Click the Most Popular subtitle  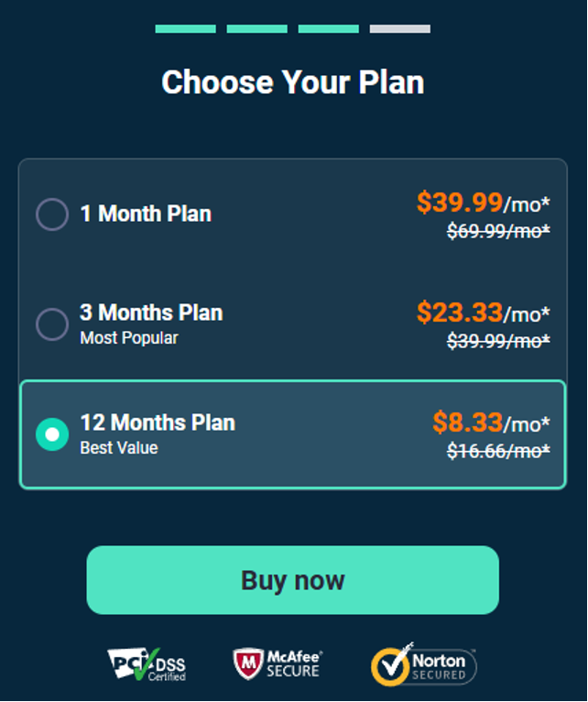129,338
